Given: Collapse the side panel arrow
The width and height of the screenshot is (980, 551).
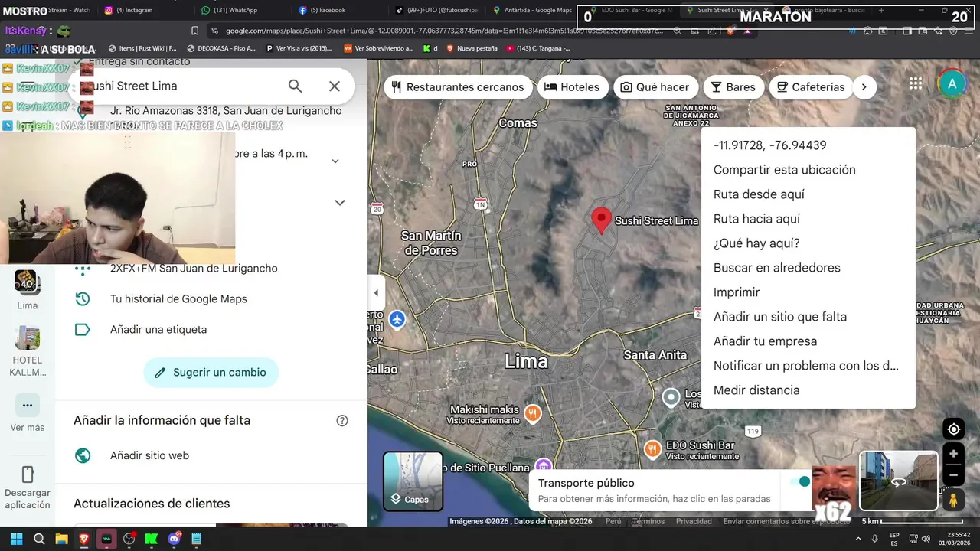Looking at the screenshot, I should tap(375, 293).
